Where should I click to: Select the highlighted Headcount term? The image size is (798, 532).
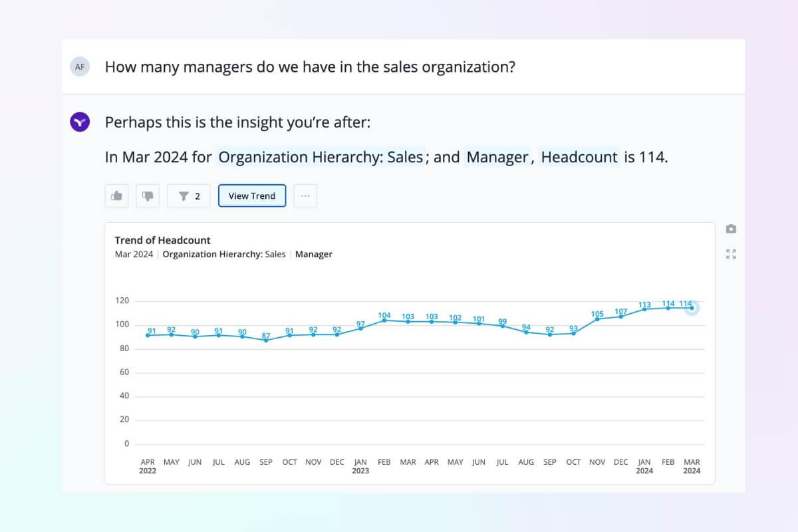click(579, 158)
